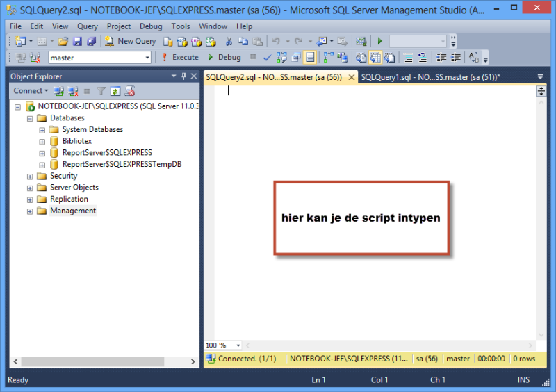Open the 100 % zoom dropdown

point(238,345)
